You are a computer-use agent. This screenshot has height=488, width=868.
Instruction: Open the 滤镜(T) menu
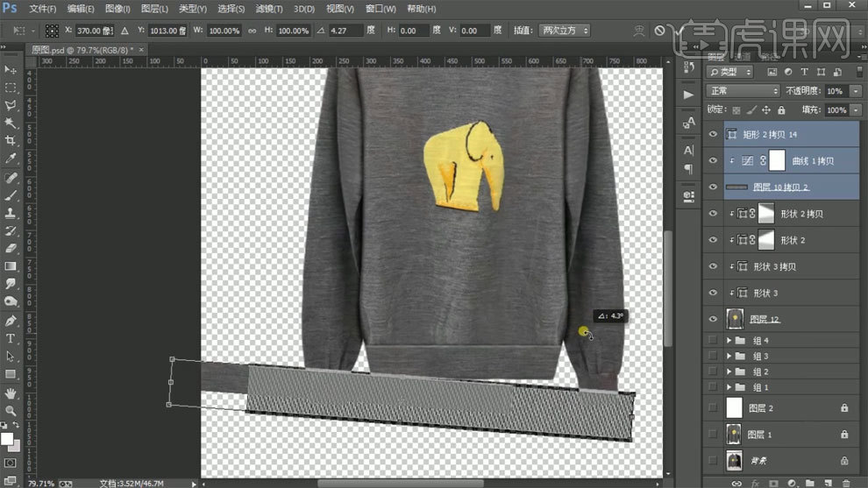(269, 9)
